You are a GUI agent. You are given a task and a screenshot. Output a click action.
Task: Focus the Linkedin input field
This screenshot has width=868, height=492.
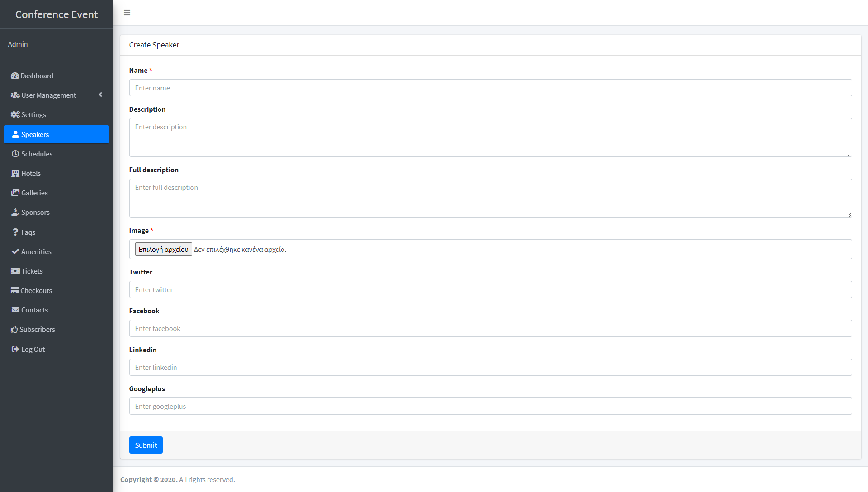491,367
